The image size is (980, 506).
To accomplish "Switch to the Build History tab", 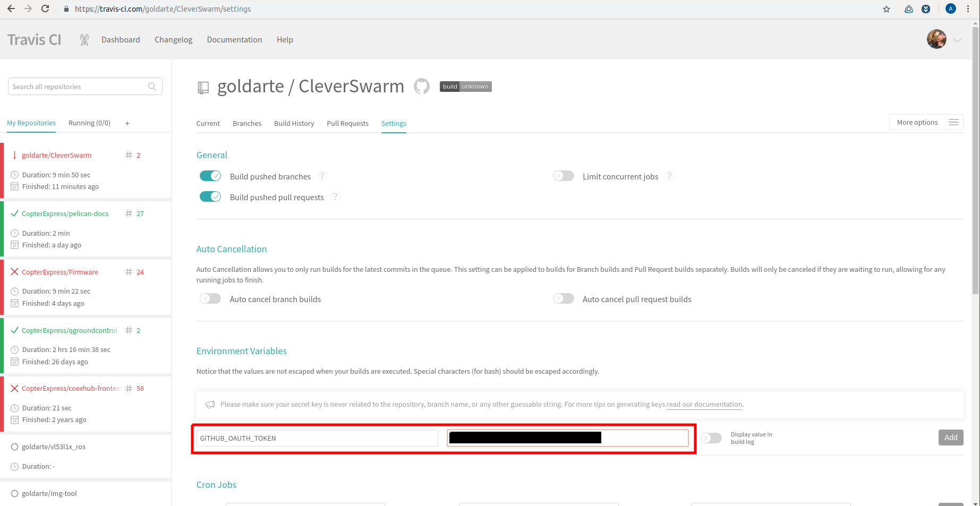I will pos(294,123).
